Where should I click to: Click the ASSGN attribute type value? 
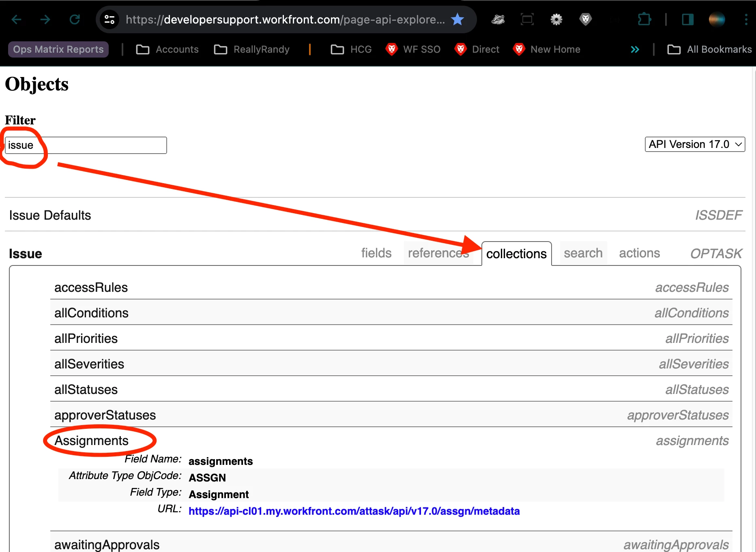207,478
